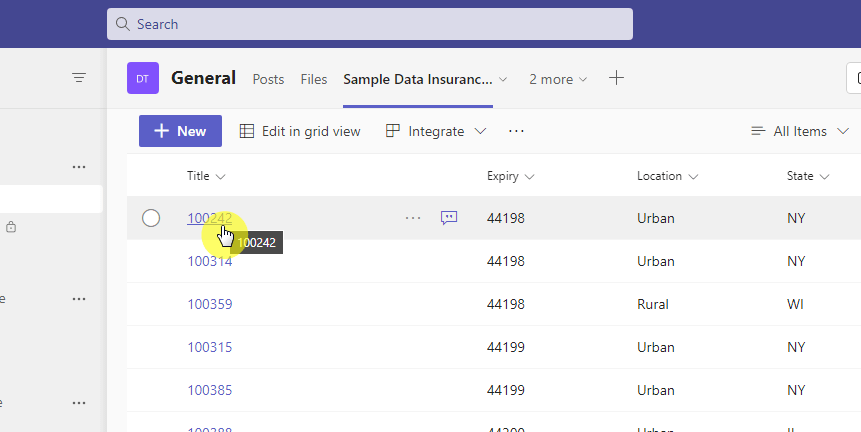Switch to the Files tab
861x432 pixels.
click(x=314, y=79)
